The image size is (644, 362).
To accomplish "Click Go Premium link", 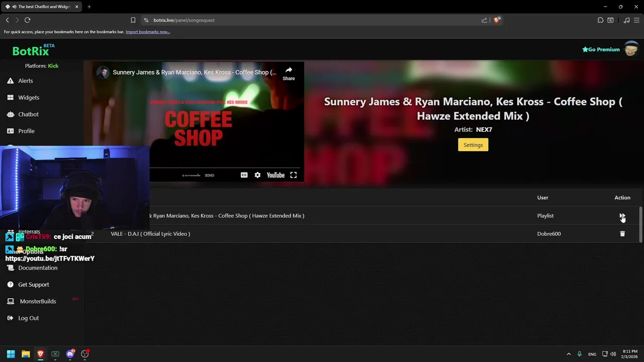I will (x=601, y=49).
